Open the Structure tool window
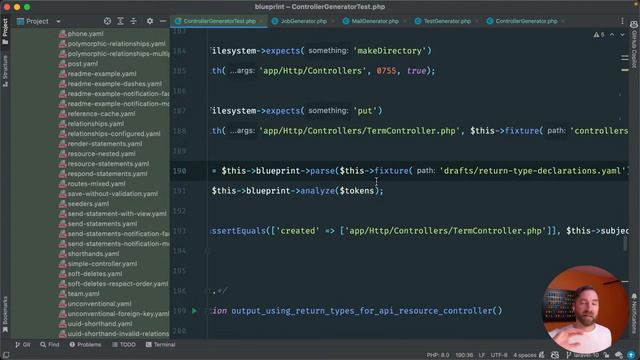Viewport: 640px width, 360px height. click(x=5, y=71)
